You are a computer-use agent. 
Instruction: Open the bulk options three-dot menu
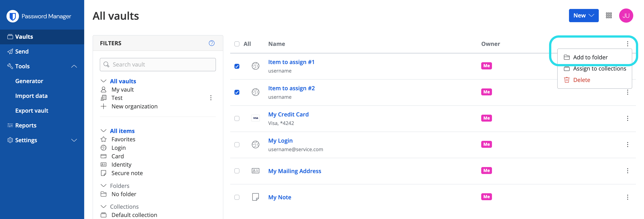tap(627, 44)
